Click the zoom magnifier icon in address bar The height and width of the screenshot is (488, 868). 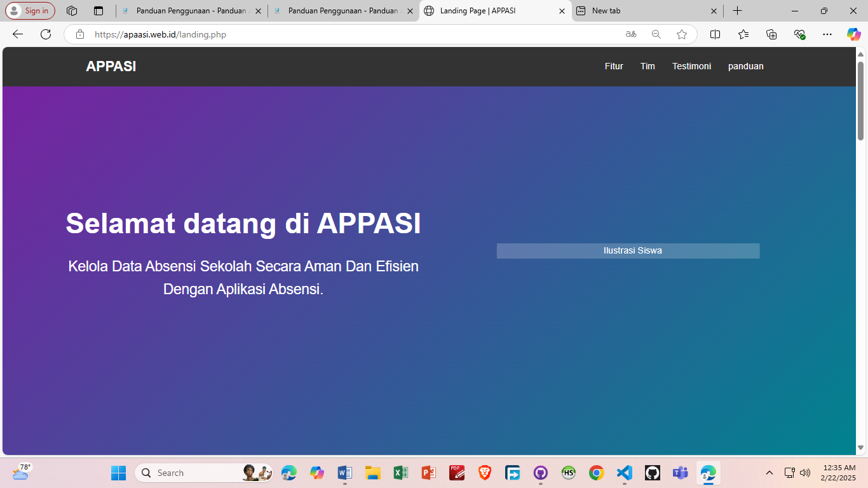(x=656, y=34)
